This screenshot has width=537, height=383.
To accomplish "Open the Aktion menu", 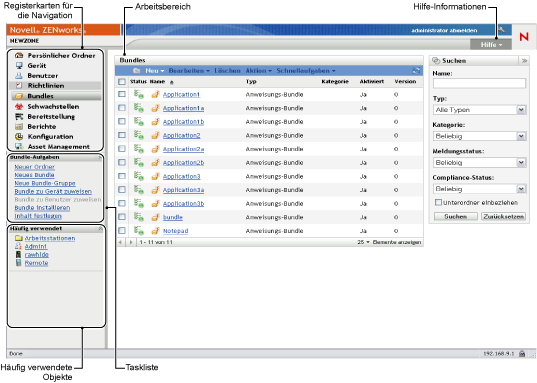I will click(259, 71).
